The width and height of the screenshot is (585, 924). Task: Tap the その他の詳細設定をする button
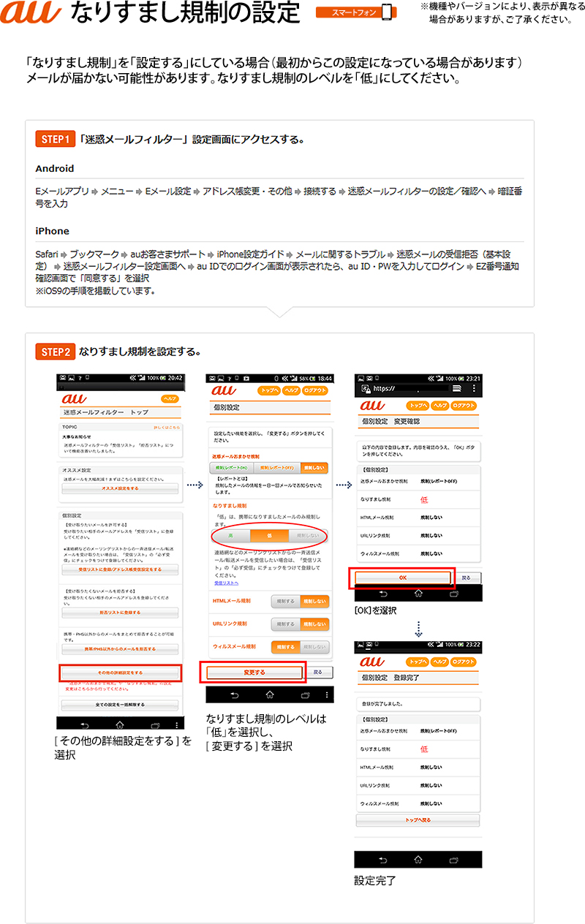tap(119, 672)
